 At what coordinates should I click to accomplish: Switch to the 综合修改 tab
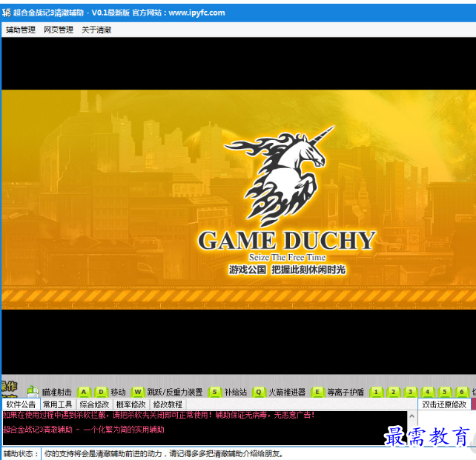click(94, 404)
